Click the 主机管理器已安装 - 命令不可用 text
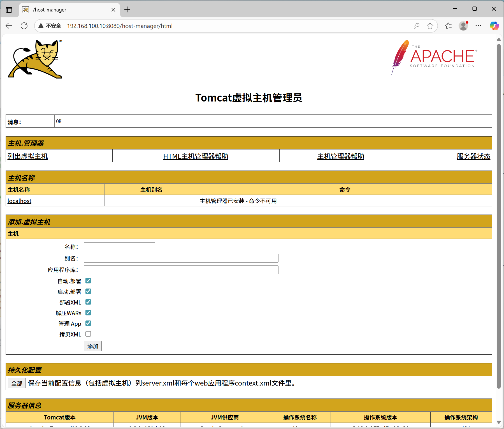The image size is (504, 429). (x=238, y=201)
